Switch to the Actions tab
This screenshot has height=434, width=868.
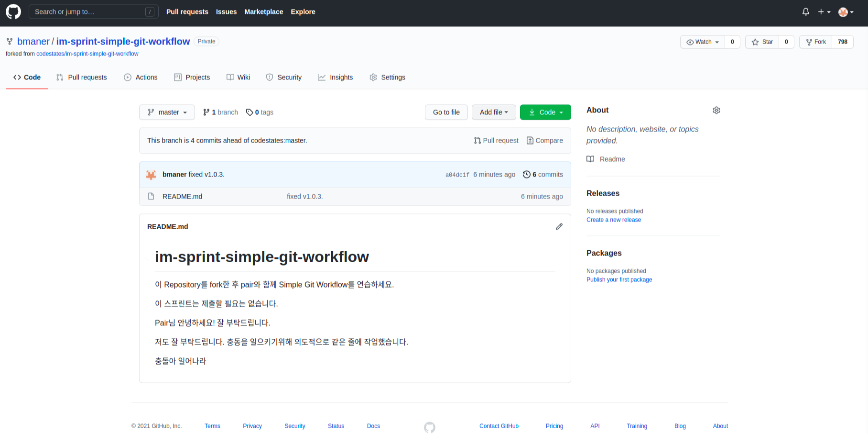click(141, 77)
